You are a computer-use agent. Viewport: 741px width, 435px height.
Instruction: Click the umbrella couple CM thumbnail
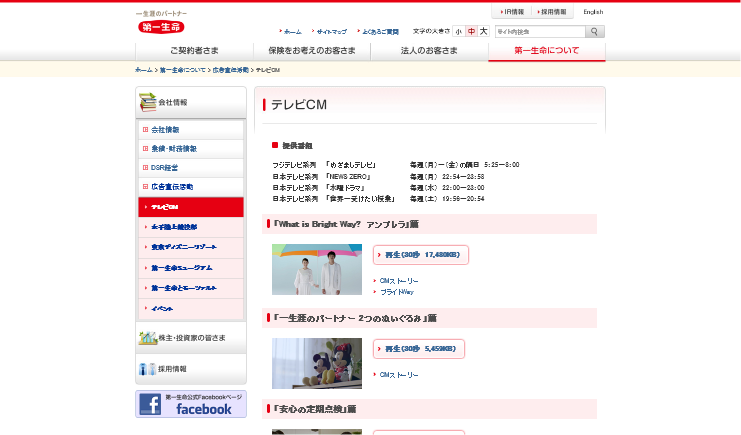[317, 270]
